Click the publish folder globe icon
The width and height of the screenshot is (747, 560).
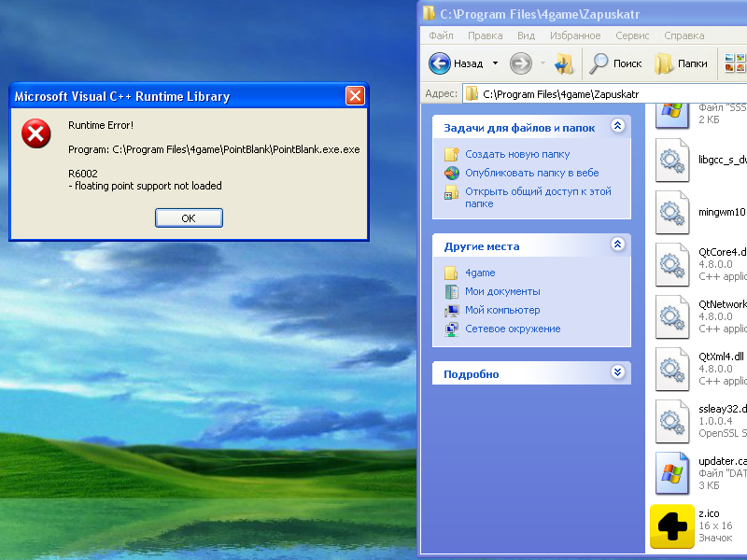pyautogui.click(x=451, y=173)
